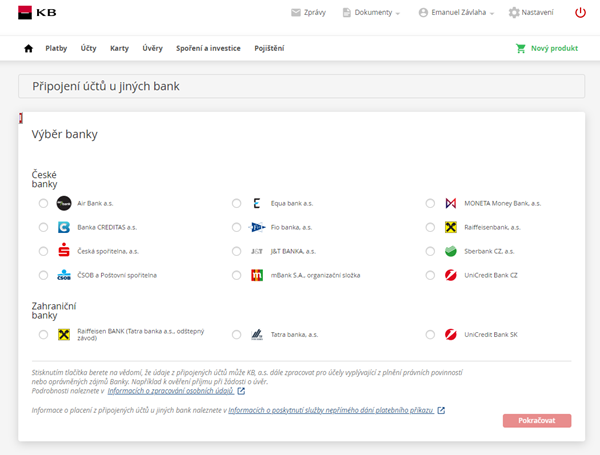The image size is (600, 455).
Task: Click the Dokumenty file icon
Action: (x=346, y=13)
